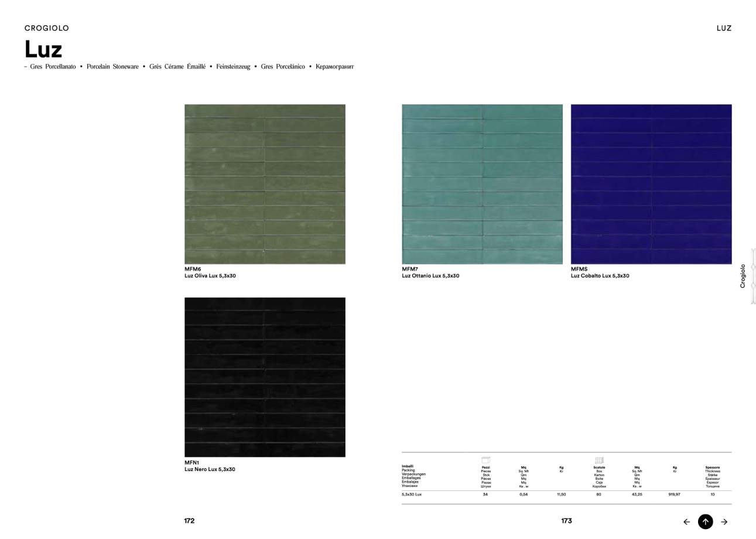756x539 pixels.
Task: Click the Luz Oliva green tile swatch
Action: (x=265, y=184)
